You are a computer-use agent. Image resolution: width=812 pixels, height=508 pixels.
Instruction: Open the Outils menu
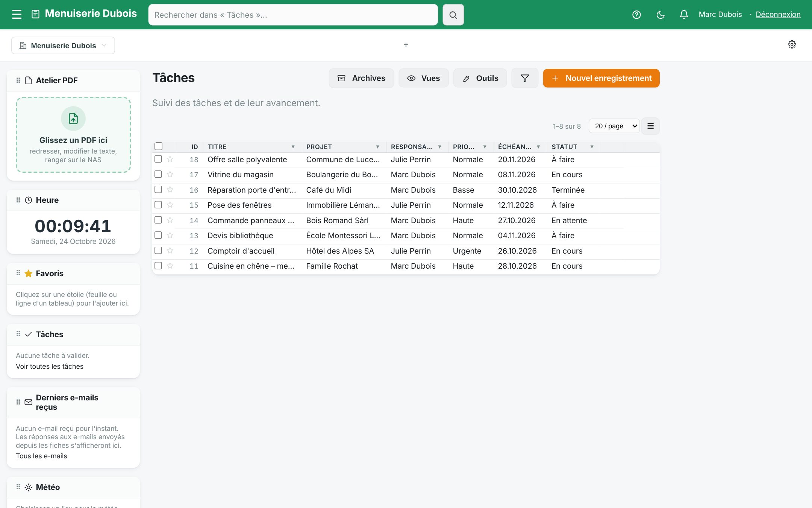[480, 78]
